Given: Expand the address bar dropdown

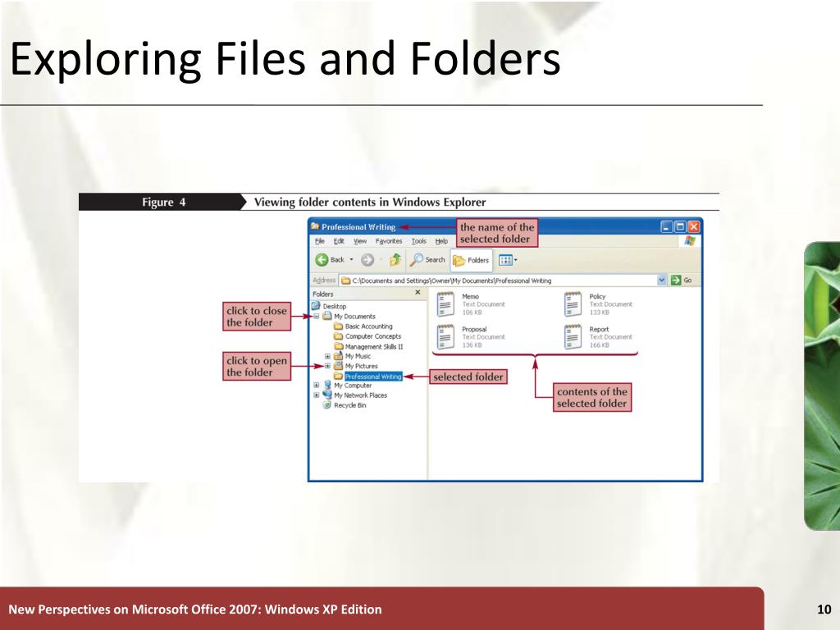Looking at the screenshot, I should coord(662,281).
